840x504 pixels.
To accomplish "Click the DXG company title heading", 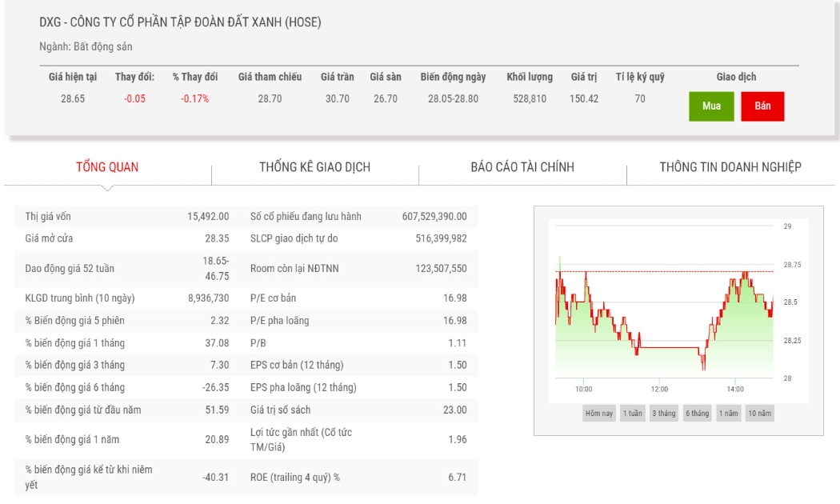I will [180, 22].
